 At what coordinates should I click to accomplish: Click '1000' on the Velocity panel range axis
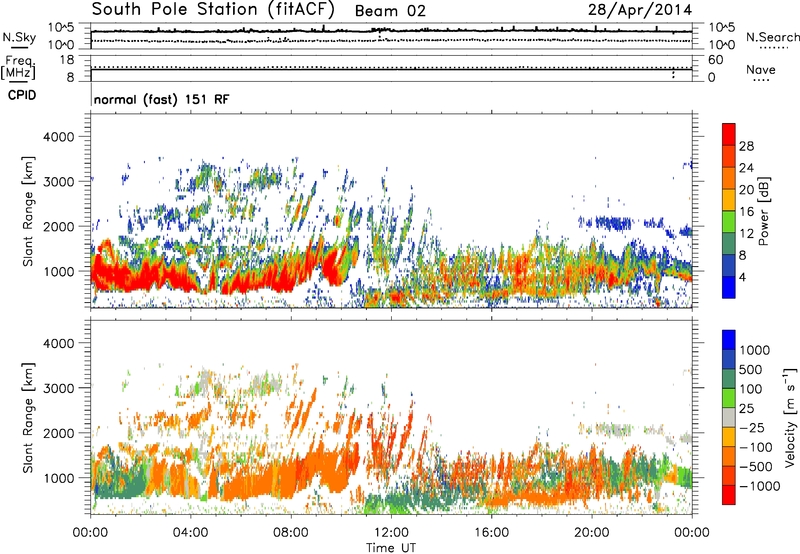click(x=59, y=478)
